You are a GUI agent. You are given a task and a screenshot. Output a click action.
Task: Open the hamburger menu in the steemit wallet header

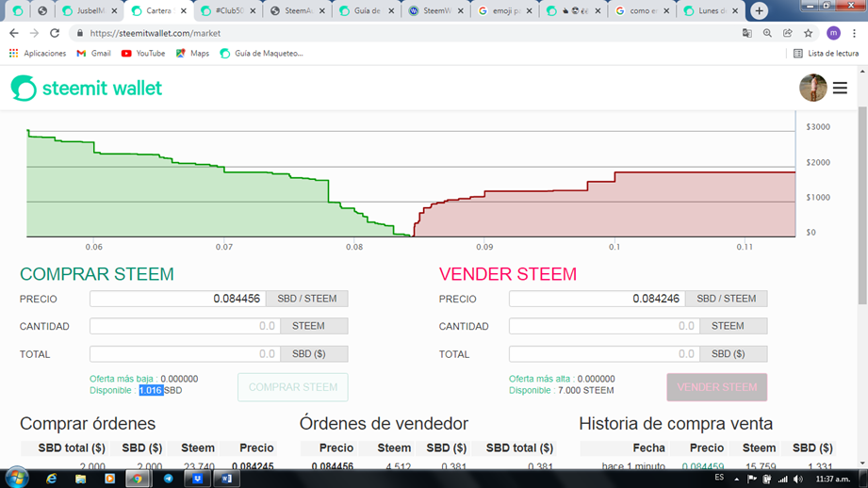(x=840, y=88)
